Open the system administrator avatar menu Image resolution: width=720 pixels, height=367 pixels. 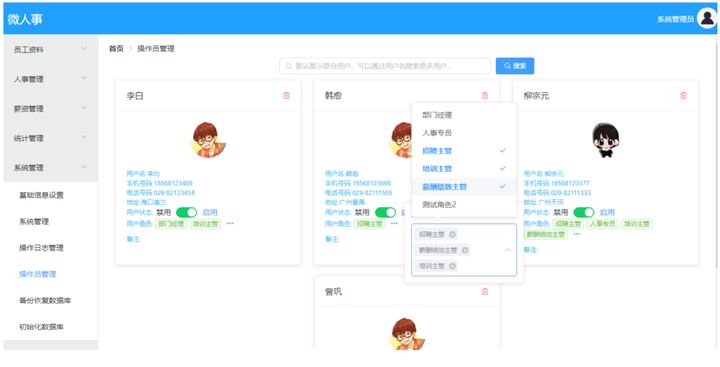tap(706, 19)
